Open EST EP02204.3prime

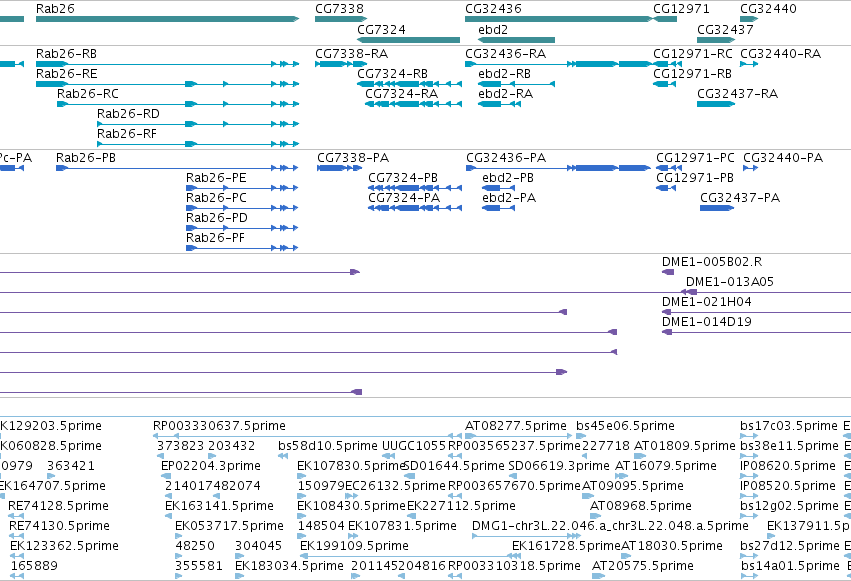coord(211,466)
